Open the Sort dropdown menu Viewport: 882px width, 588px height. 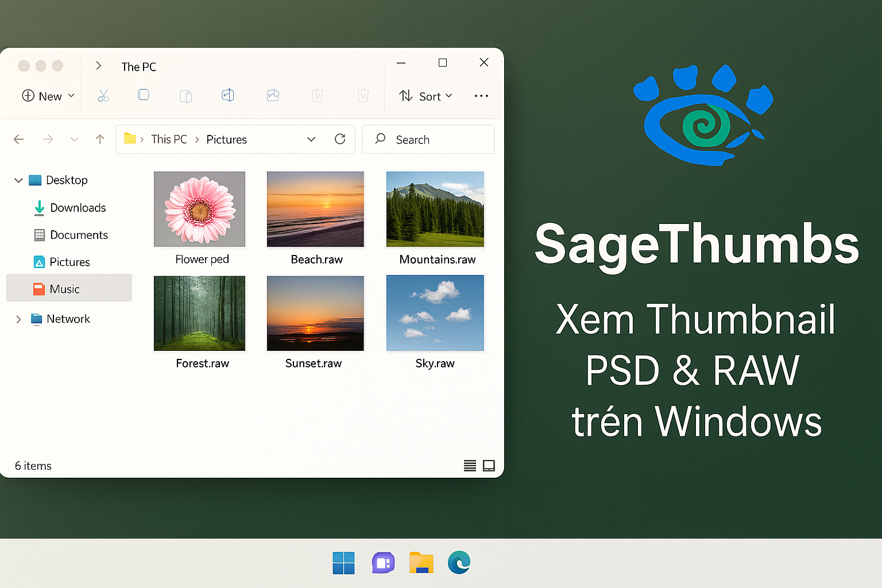point(426,96)
